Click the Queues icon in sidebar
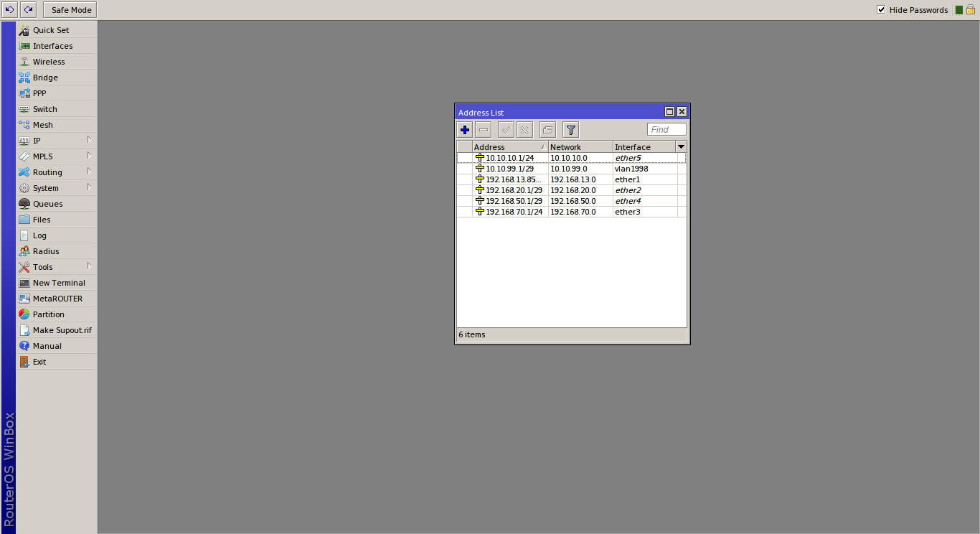The height and width of the screenshot is (534, 980). click(24, 204)
